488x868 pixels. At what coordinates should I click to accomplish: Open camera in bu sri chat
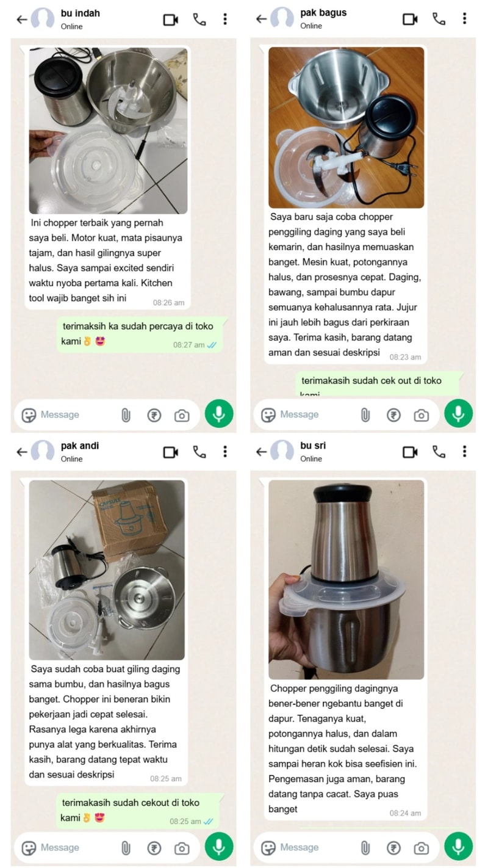pos(421,848)
